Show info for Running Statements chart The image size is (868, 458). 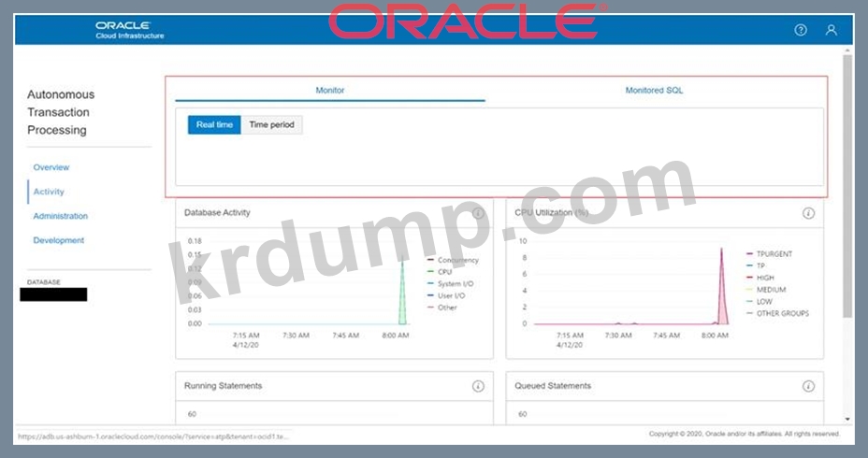click(x=478, y=386)
